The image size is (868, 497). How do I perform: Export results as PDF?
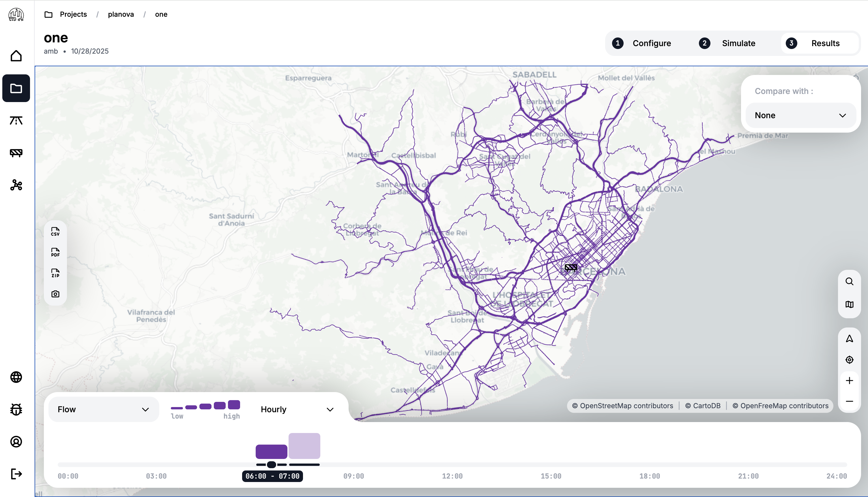55,253
